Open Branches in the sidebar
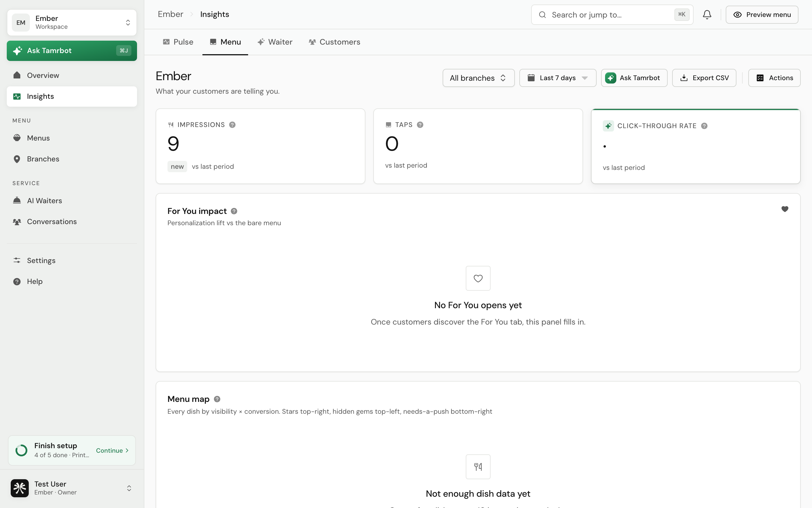Viewport: 812px width, 508px height. pyautogui.click(x=72, y=159)
